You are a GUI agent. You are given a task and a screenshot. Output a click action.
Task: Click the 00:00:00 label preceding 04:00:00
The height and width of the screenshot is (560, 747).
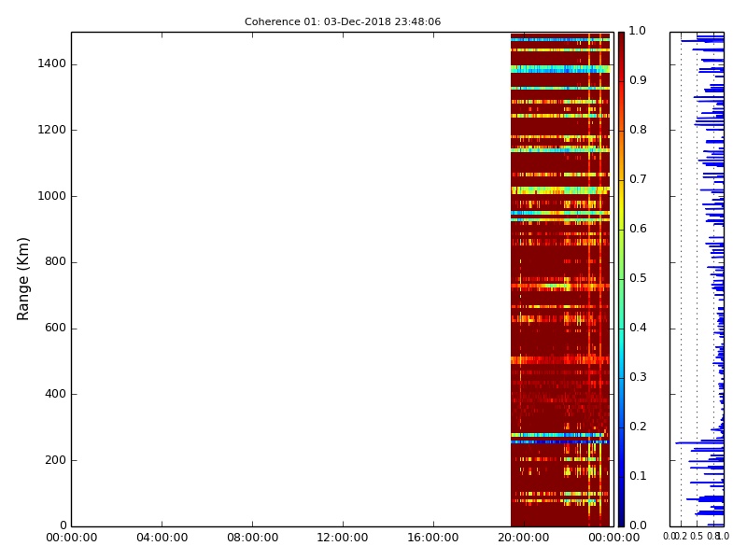click(x=72, y=538)
